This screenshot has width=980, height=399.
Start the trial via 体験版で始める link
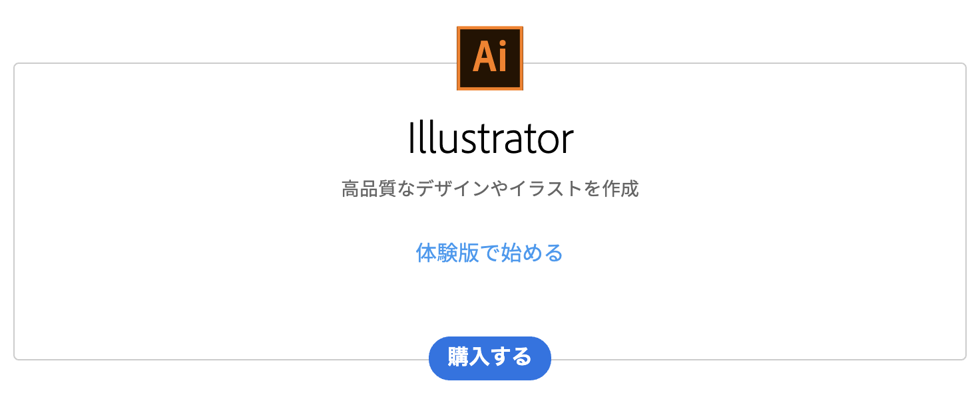[489, 253]
